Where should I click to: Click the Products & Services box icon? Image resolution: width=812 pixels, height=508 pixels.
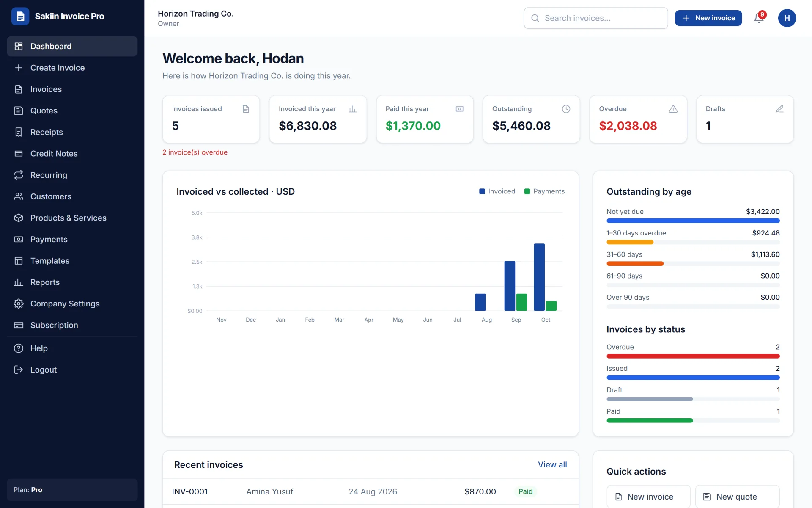point(19,218)
